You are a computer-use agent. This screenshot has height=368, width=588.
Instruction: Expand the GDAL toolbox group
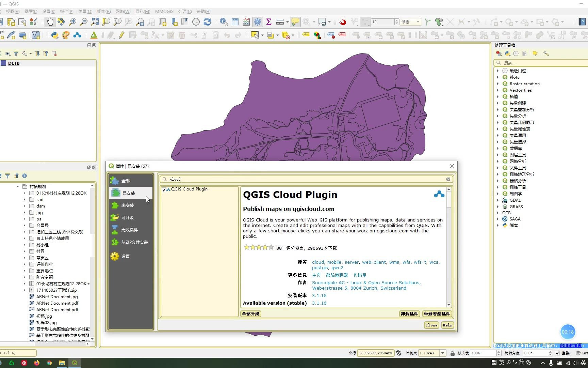click(498, 200)
